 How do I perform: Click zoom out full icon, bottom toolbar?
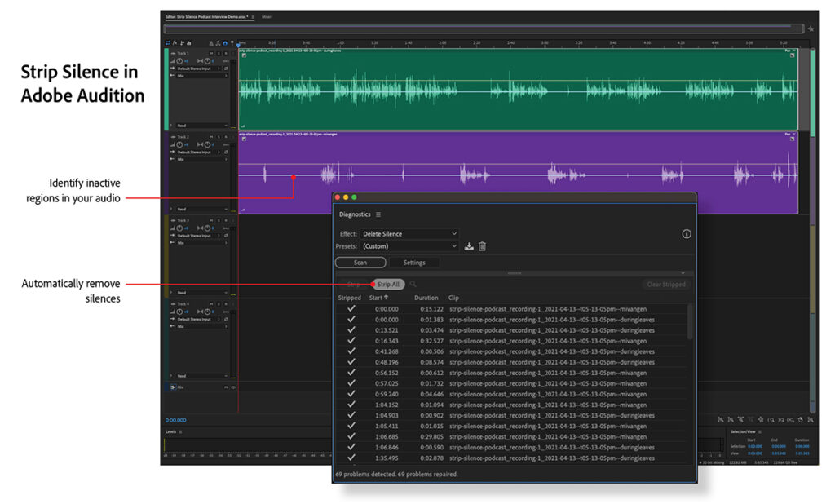tap(761, 420)
